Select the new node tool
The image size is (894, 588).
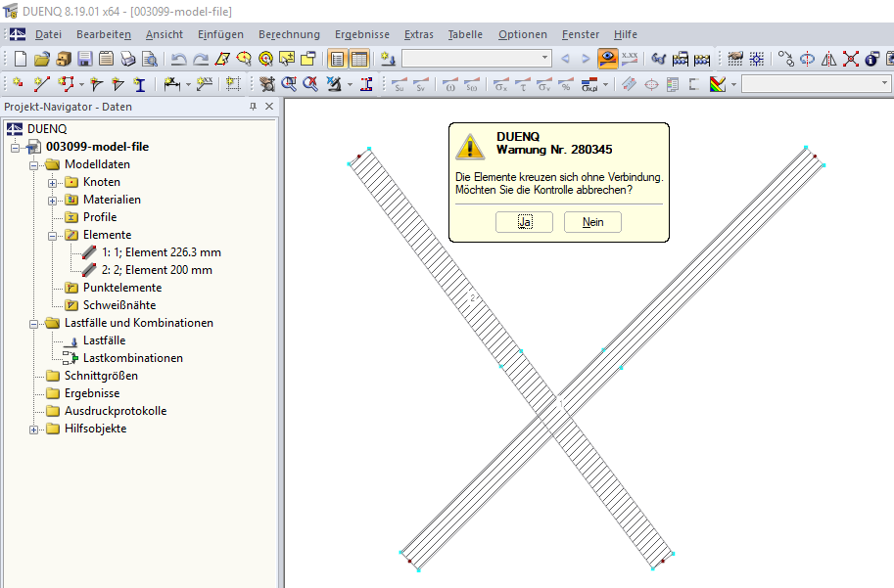pyautogui.click(x=19, y=84)
